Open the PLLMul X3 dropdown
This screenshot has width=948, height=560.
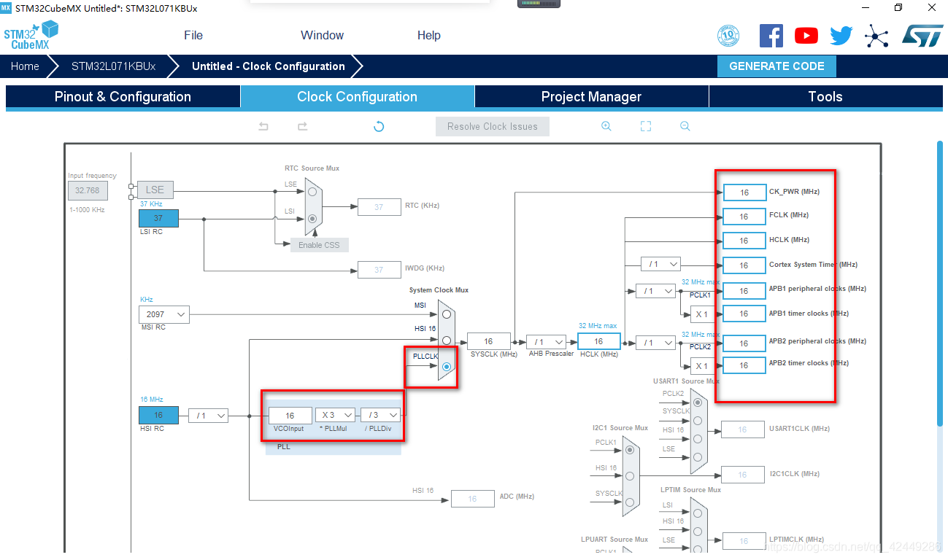pyautogui.click(x=335, y=415)
